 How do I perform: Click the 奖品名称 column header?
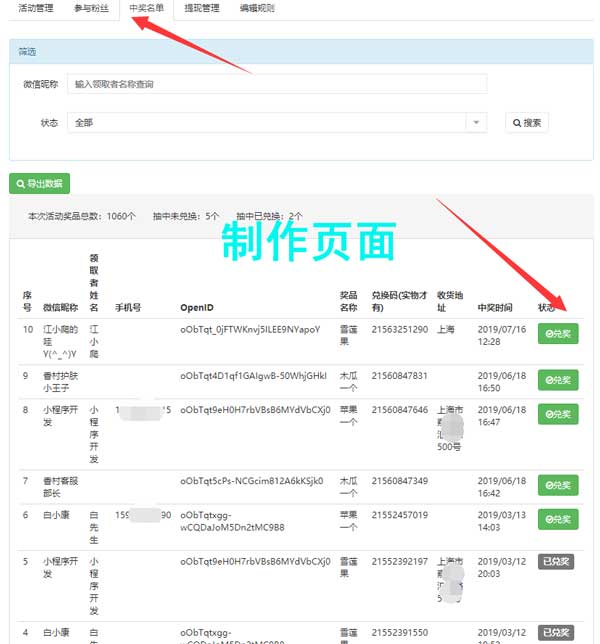point(348,301)
